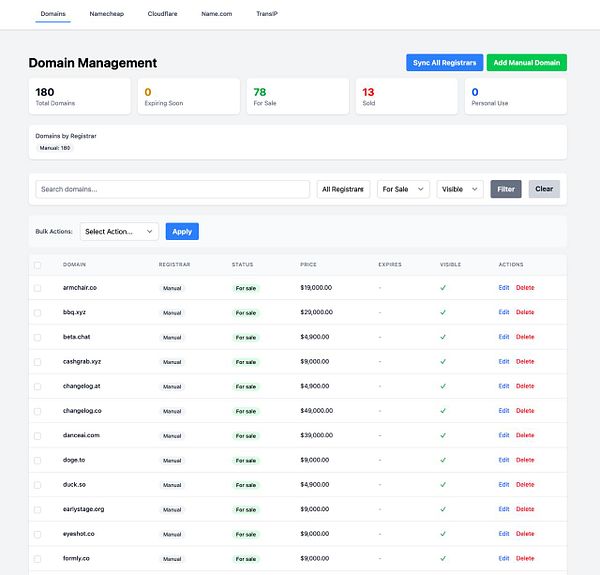Edit the formly.co domain
The height and width of the screenshot is (575, 600).
coord(504,559)
